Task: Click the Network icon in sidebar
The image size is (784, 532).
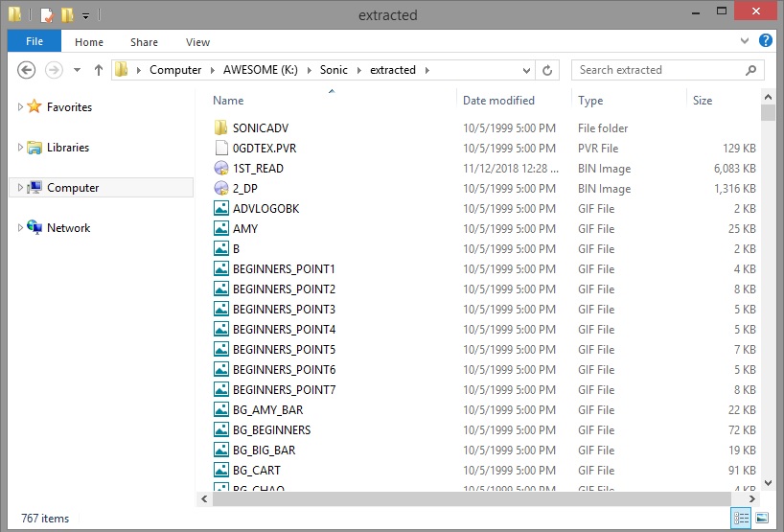Action: click(34, 227)
